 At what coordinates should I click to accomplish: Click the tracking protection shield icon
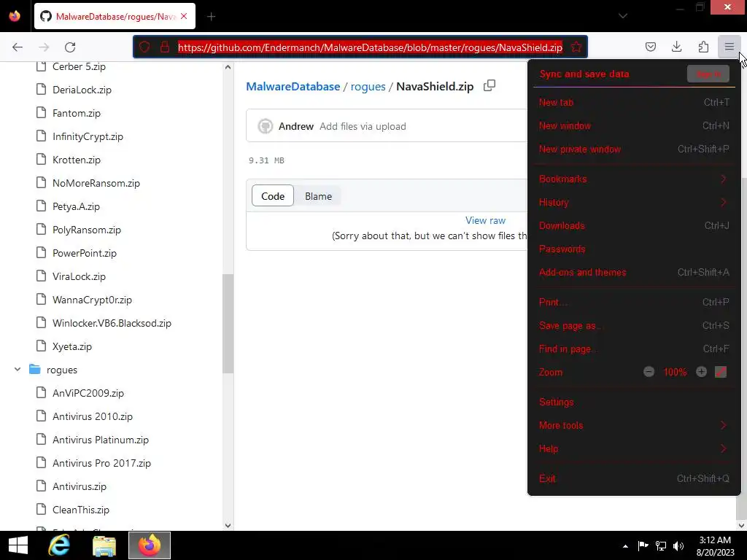click(x=144, y=47)
